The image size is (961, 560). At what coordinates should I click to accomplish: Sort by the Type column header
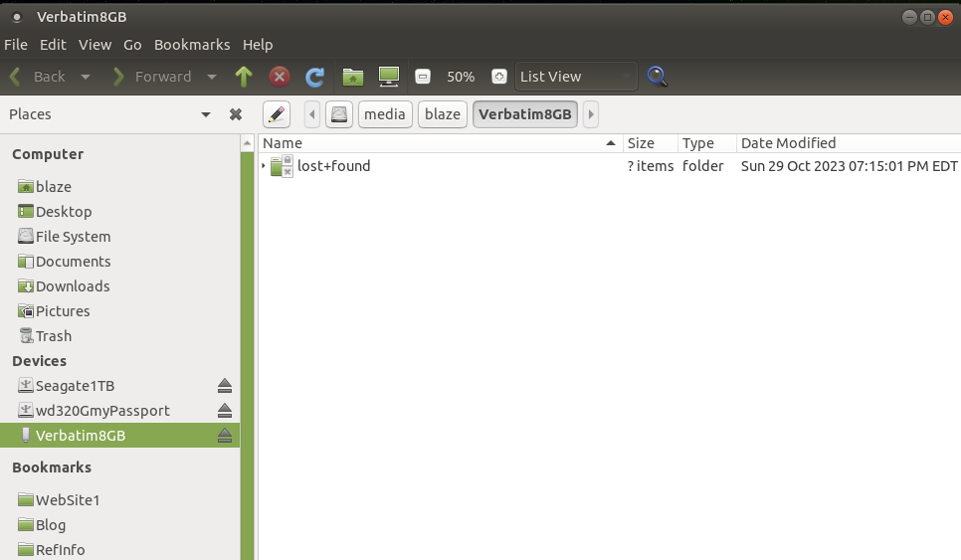706,143
